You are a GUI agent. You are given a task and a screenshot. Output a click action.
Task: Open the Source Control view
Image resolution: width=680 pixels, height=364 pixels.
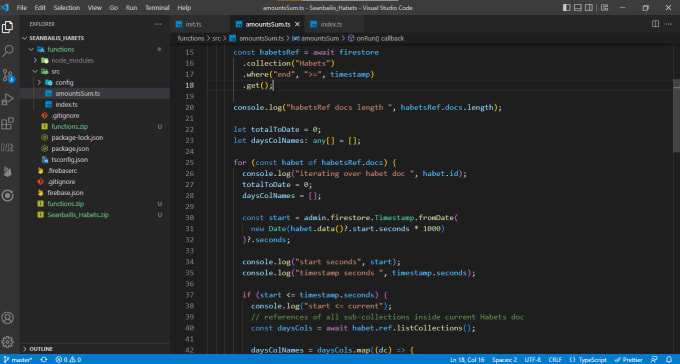coord(7,75)
